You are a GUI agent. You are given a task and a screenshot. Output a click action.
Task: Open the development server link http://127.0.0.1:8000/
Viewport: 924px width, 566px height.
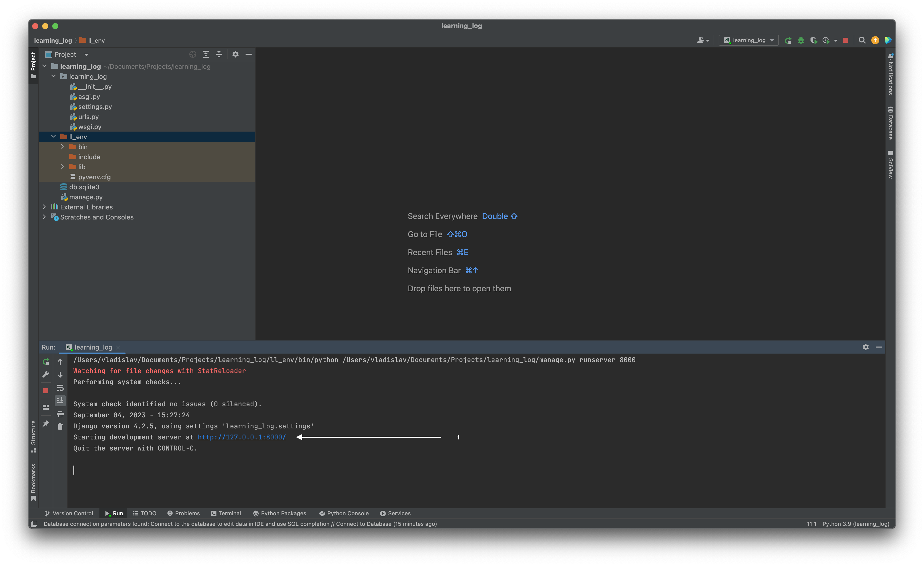coord(242,437)
